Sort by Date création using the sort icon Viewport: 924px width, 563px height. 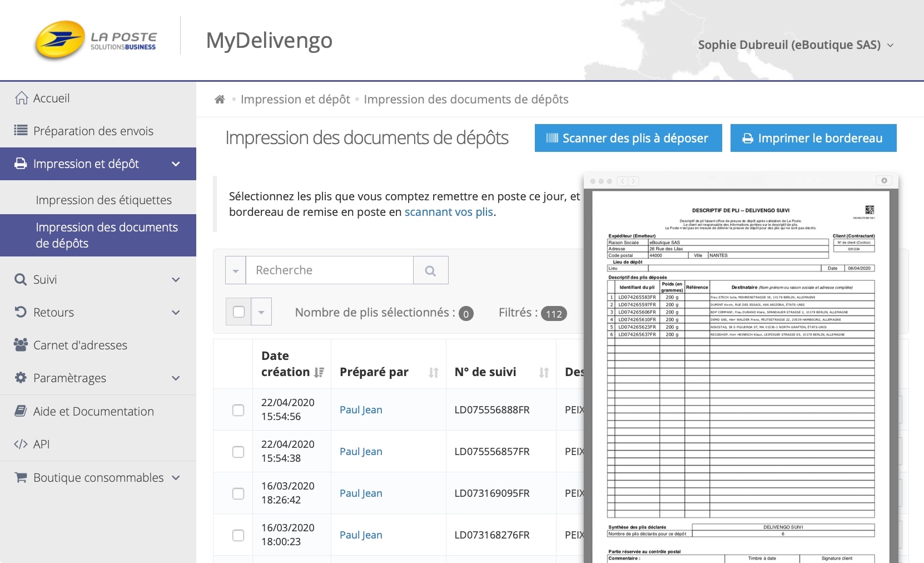point(319,372)
